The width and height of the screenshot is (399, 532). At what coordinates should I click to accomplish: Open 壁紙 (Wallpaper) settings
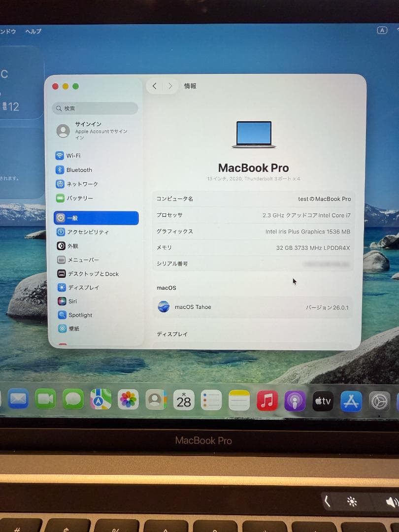(x=73, y=329)
